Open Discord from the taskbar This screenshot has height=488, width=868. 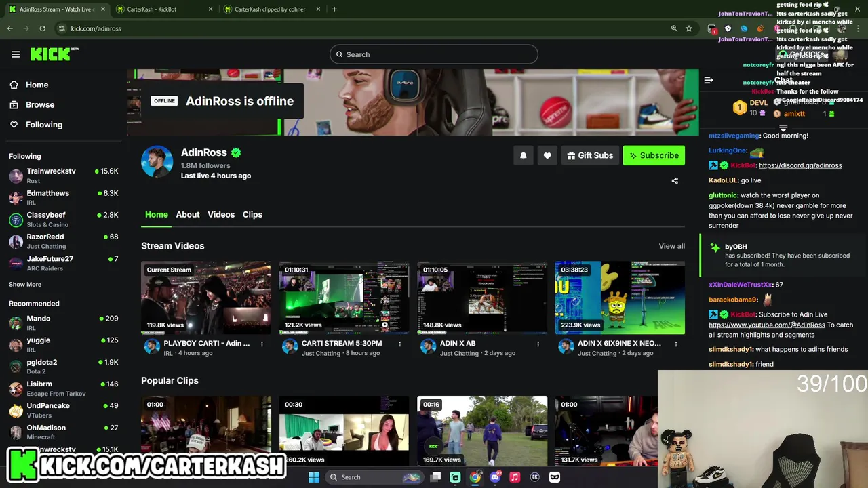click(x=495, y=477)
